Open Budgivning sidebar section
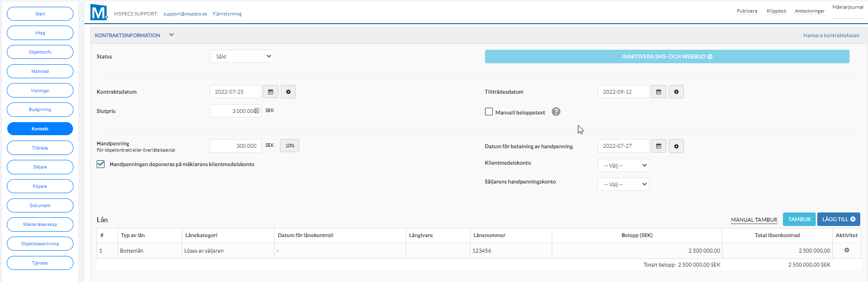This screenshot has width=868, height=282. (40, 110)
